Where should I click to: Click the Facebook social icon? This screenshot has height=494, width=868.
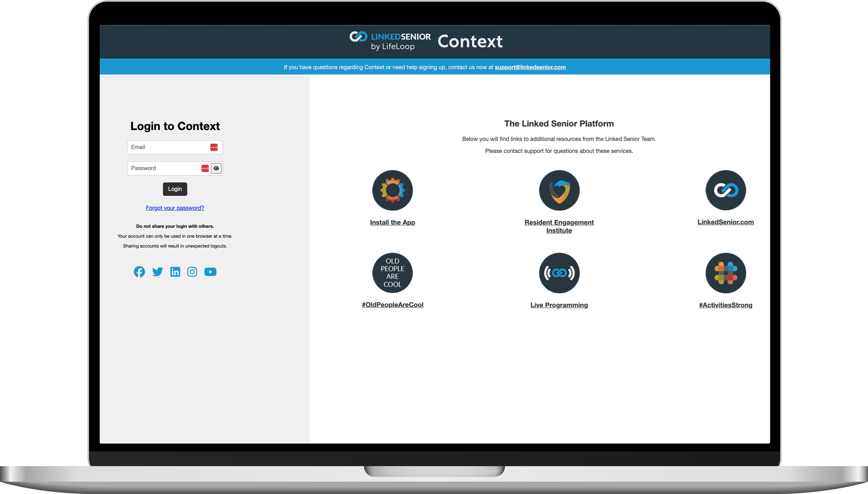[x=139, y=272]
